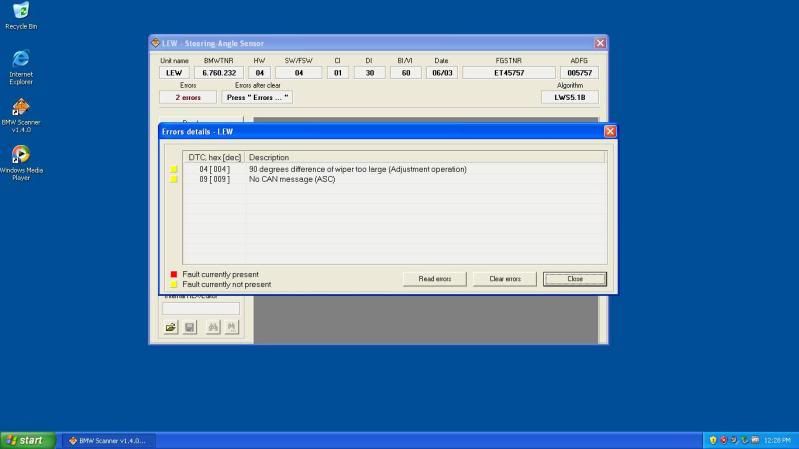
Task: Open the Recycle Bin desktop icon
Action: [x=20, y=13]
